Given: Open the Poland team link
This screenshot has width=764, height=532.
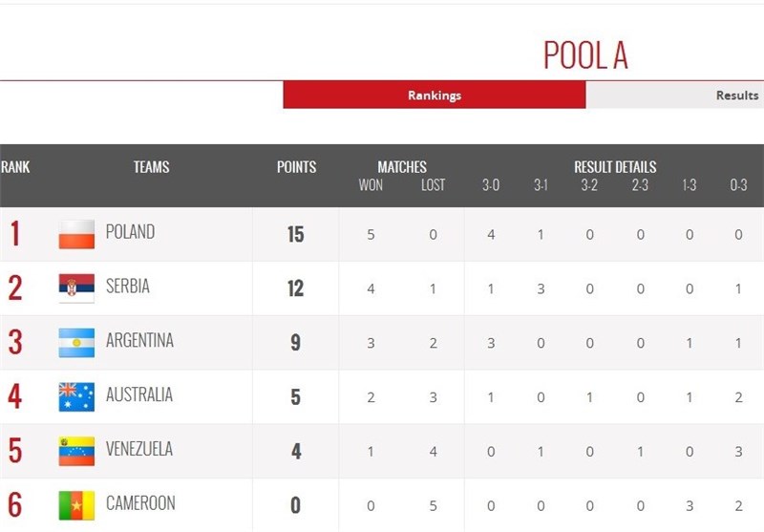Looking at the screenshot, I should coord(130,232).
